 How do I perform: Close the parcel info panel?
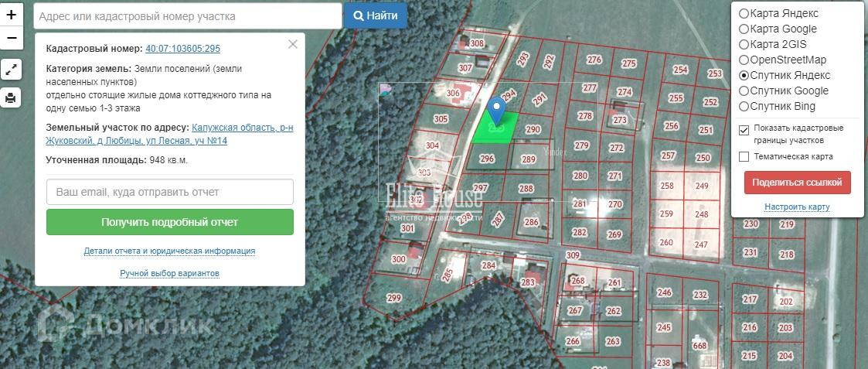pyautogui.click(x=293, y=44)
